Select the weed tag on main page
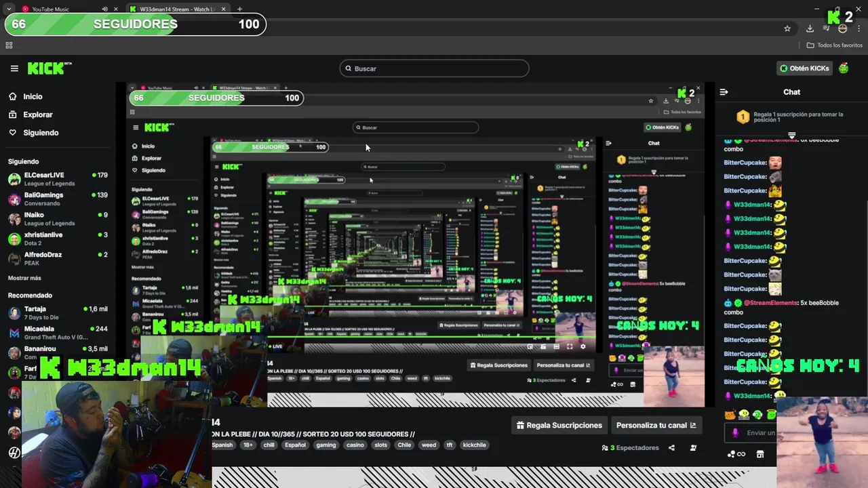Image resolution: width=868 pixels, height=488 pixels. click(429, 445)
